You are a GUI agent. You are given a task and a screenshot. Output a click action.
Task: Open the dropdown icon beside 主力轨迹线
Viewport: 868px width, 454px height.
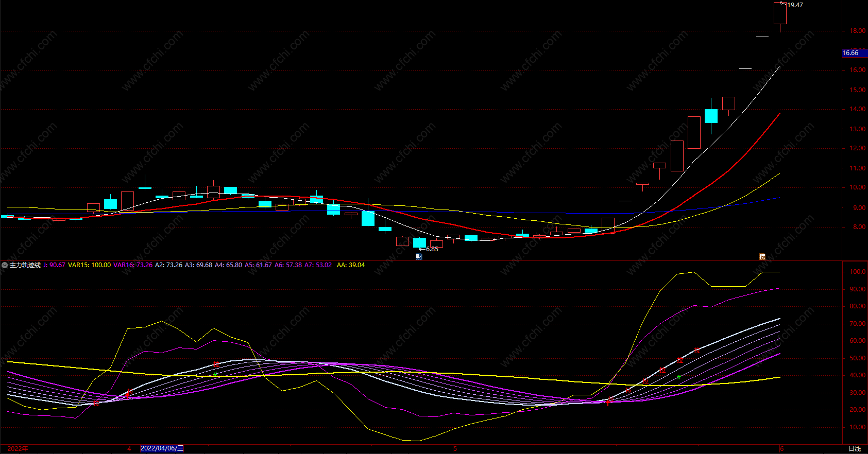coord(5,265)
